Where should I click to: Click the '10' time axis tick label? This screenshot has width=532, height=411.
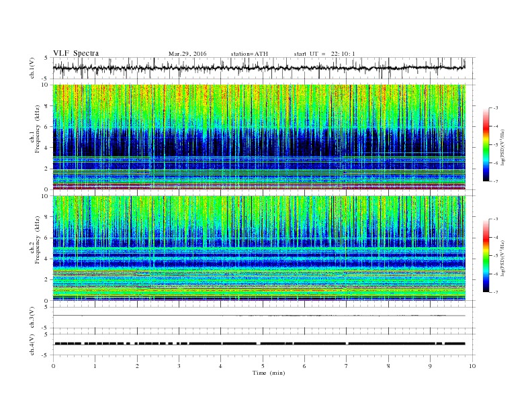[x=472, y=366]
